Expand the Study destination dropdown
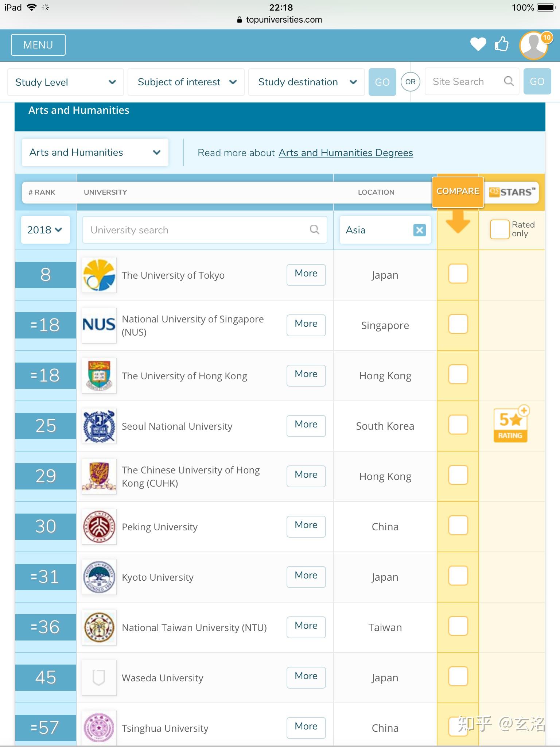 tap(306, 82)
